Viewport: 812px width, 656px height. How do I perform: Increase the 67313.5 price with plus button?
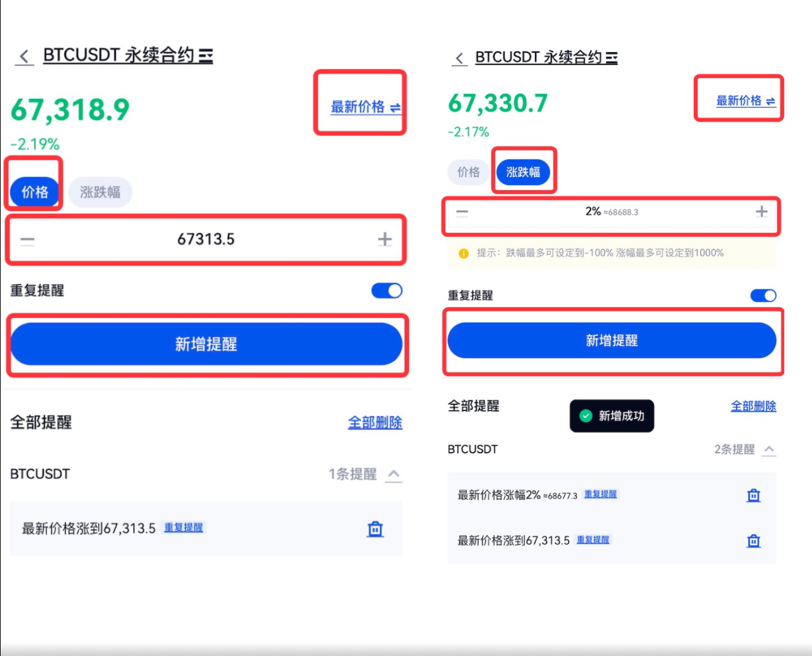coord(385,239)
